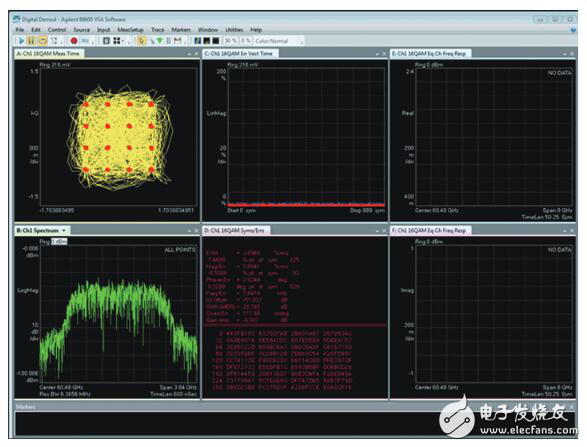Toggle the help icon at far right

click(573, 30)
